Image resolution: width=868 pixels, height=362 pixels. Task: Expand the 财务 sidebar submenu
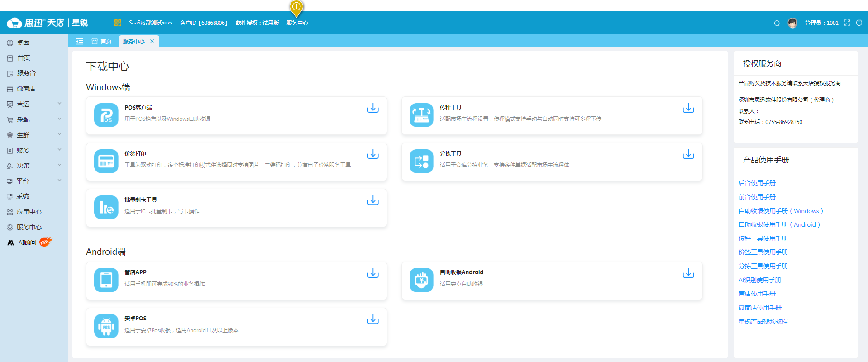coord(34,150)
